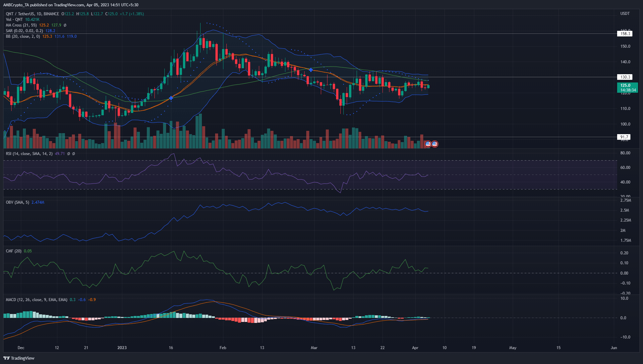Click the Jun label on time axis
This screenshot has width=643, height=364.
tap(614, 348)
